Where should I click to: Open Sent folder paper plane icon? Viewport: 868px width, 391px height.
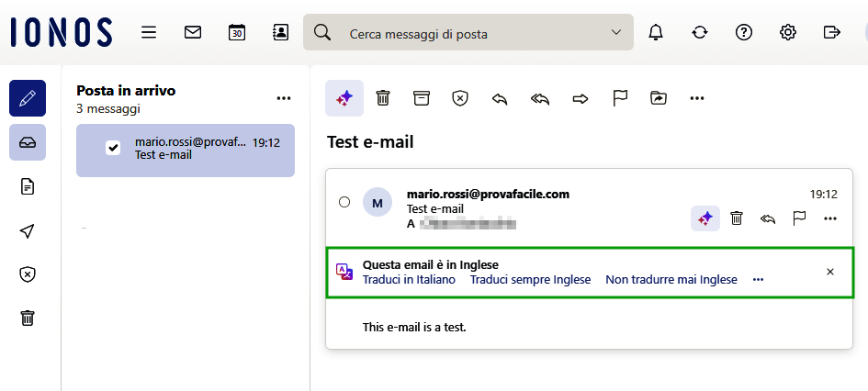click(x=28, y=230)
